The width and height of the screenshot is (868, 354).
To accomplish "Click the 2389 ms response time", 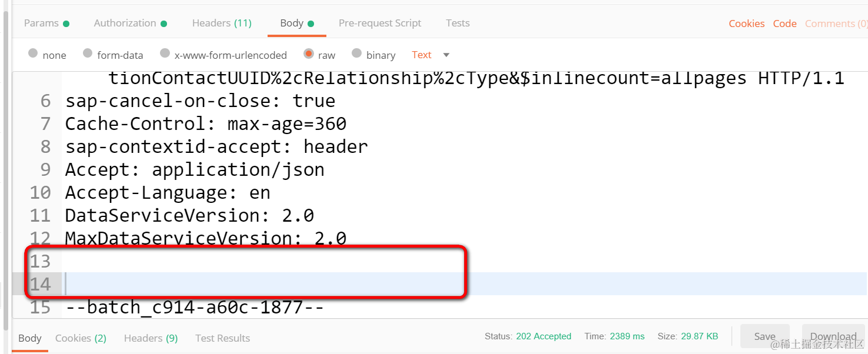I will (x=627, y=336).
